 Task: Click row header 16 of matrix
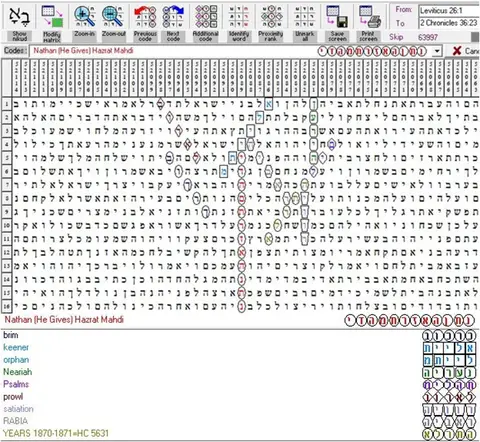coord(6,306)
